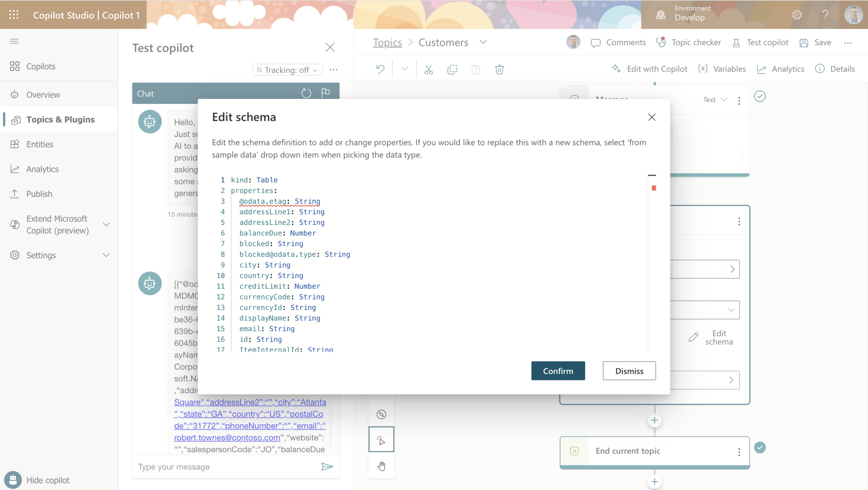Undo the last canvas action
The height and width of the screenshot is (490, 868).
pos(381,69)
